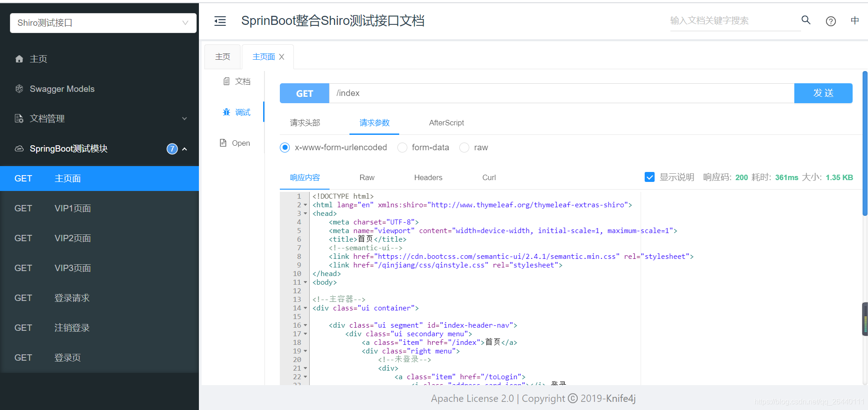The image size is (868, 410).
Task: Click the 输入文档关键字搜索 search field
Action: coord(735,20)
